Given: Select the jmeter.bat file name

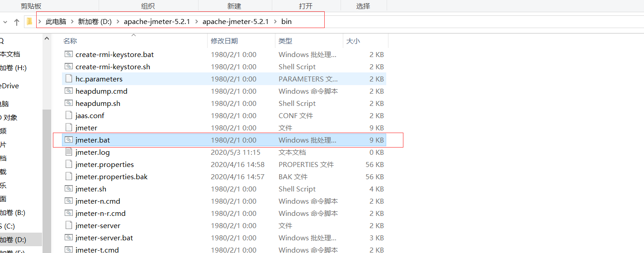Looking at the screenshot, I should point(93,140).
